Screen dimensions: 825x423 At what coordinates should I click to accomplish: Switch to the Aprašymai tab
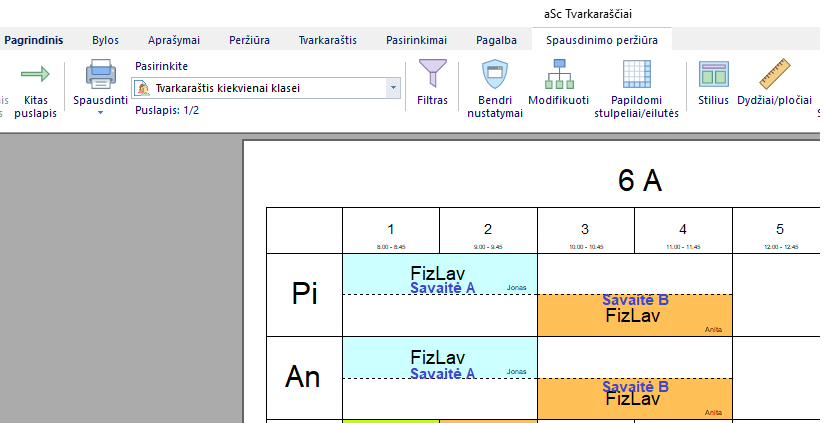pyautogui.click(x=174, y=40)
